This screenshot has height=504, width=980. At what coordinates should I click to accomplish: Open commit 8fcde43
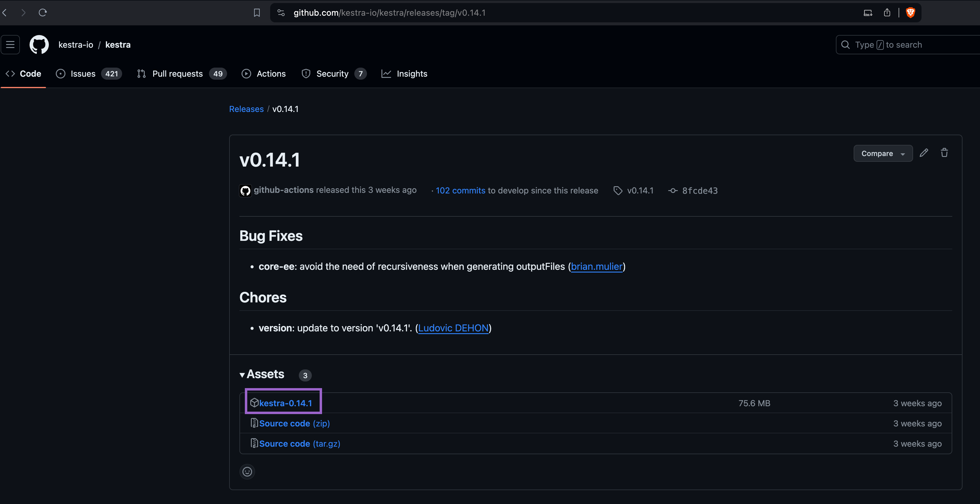(700, 190)
